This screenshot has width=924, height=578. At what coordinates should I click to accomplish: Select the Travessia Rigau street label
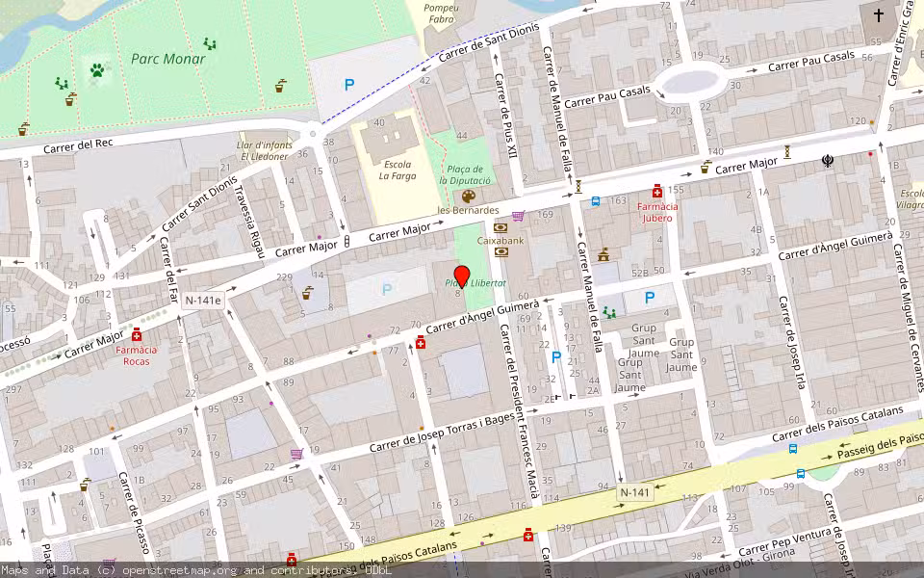248,222
